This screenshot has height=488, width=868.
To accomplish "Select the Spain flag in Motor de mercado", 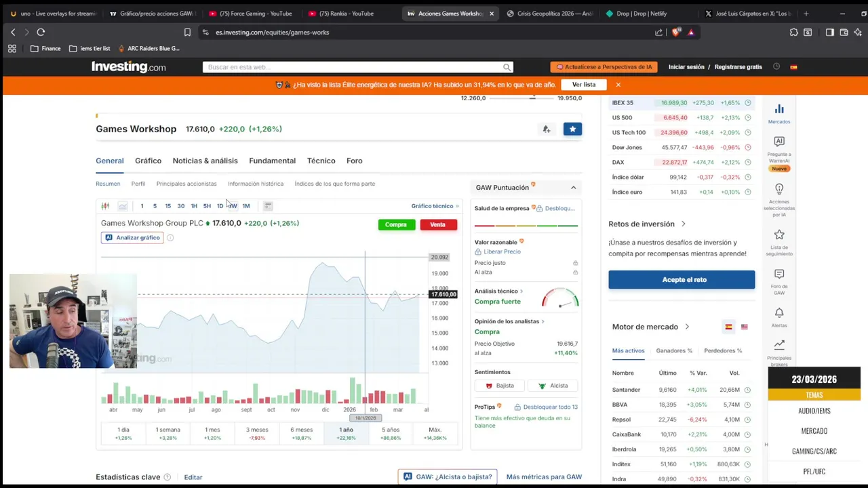I will coord(728,327).
